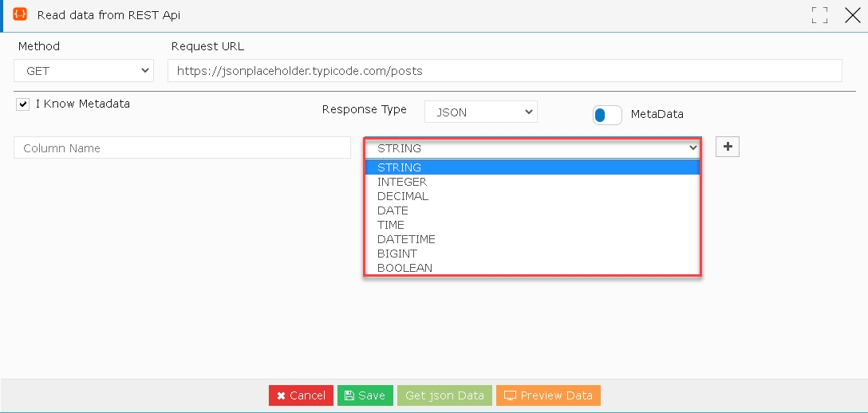Collapse the STRING data type dropdown
This screenshot has width=868, height=413.
[x=533, y=147]
